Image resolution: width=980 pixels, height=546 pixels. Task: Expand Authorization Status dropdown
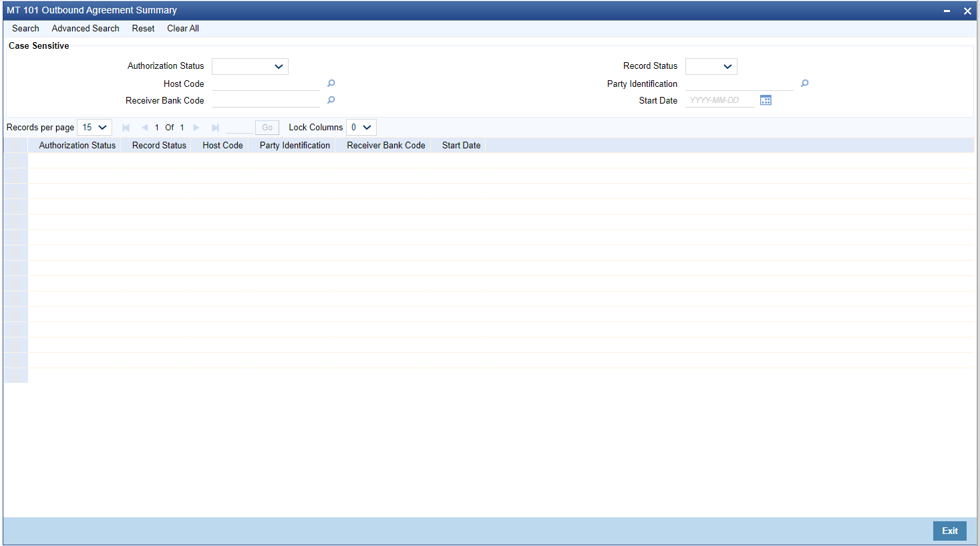[250, 66]
